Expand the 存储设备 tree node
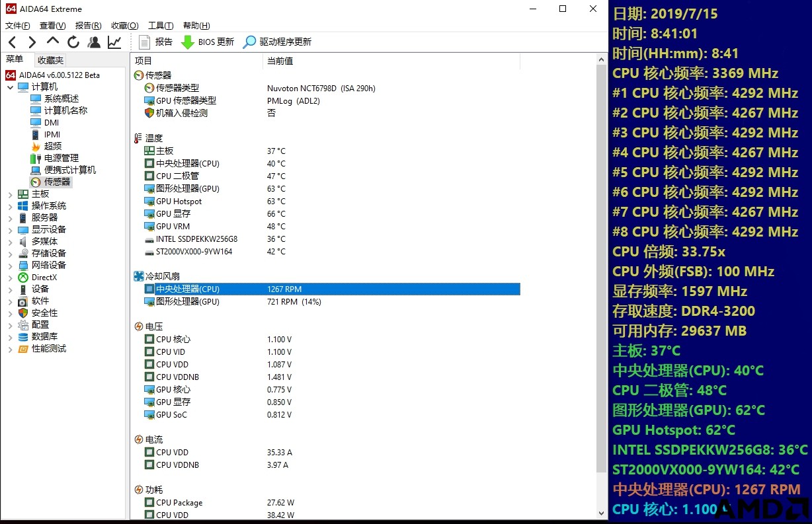This screenshot has height=524, width=812. pyautogui.click(x=10, y=253)
